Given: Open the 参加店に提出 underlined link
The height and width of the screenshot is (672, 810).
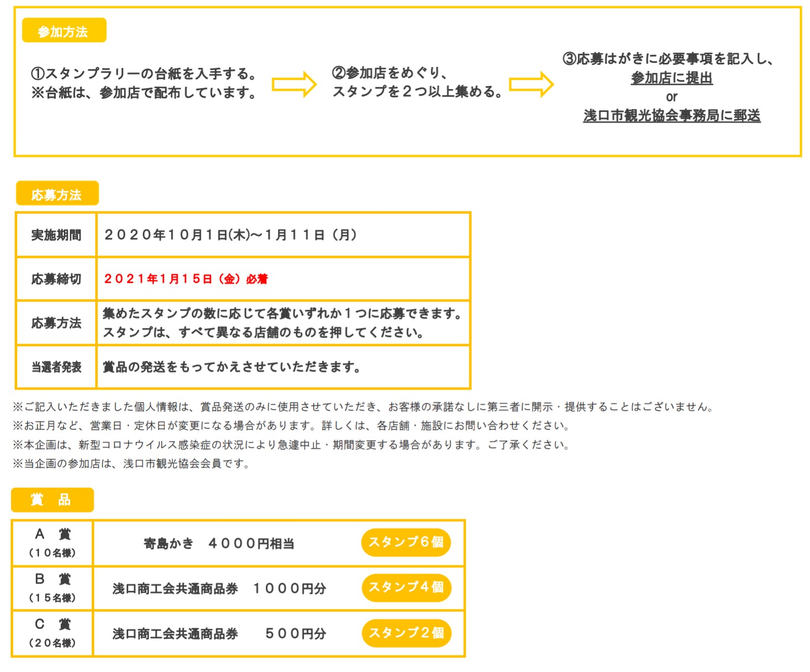Looking at the screenshot, I should pyautogui.click(x=671, y=78).
